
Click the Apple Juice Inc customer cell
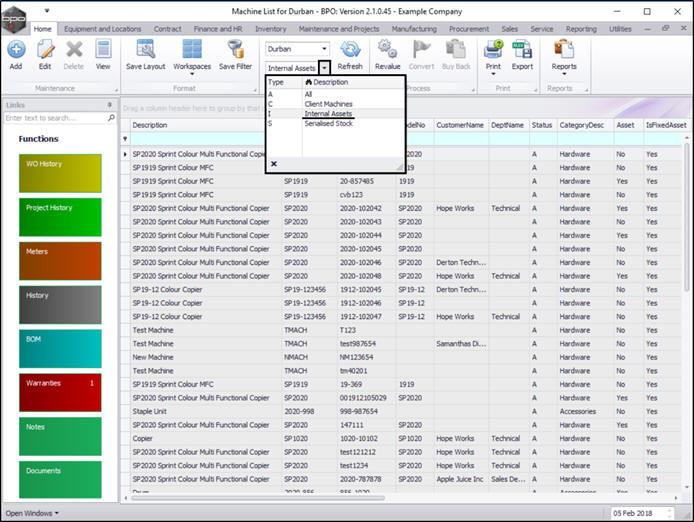pyautogui.click(x=460, y=479)
